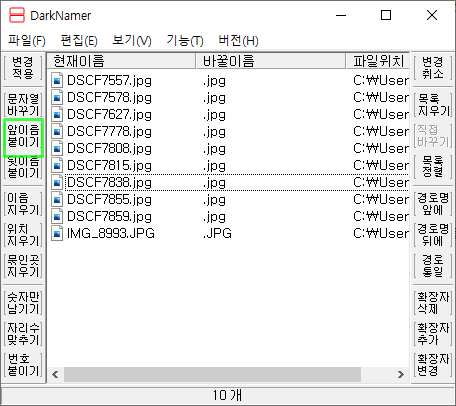This screenshot has height=406, width=456.
Task: Sort by the 현재이름 column header
Action: 122,61
